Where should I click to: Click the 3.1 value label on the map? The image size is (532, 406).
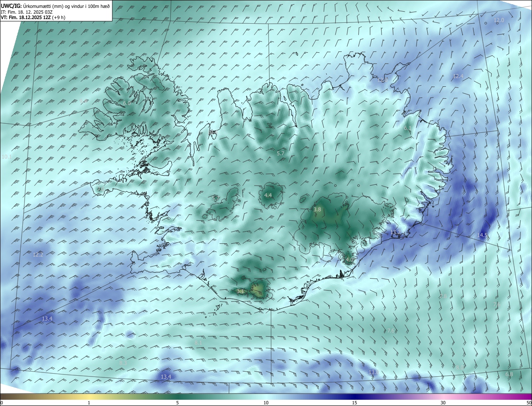pyautogui.click(x=240, y=291)
